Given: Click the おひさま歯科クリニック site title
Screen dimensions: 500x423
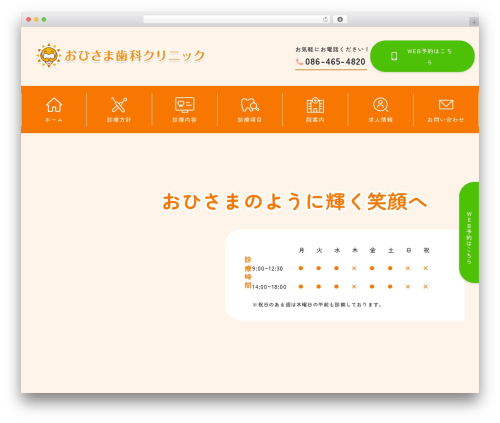Looking at the screenshot, I should pyautogui.click(x=135, y=56).
